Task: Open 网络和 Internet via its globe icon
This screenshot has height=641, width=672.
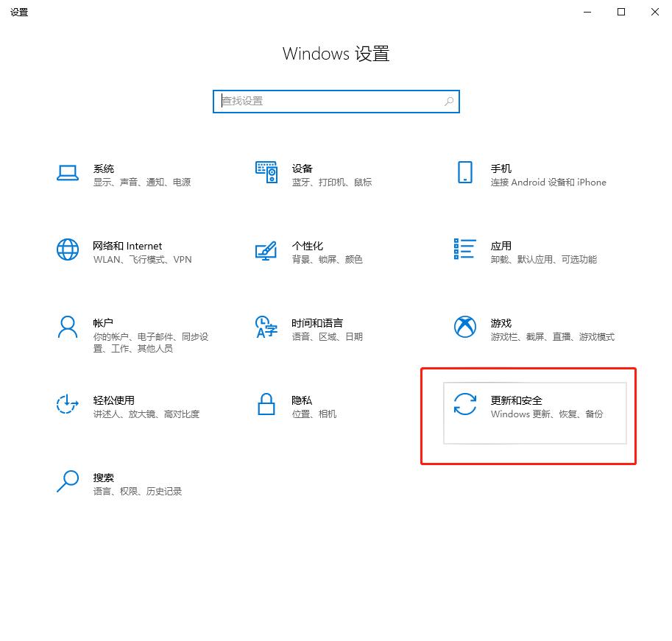Action: click(x=68, y=249)
